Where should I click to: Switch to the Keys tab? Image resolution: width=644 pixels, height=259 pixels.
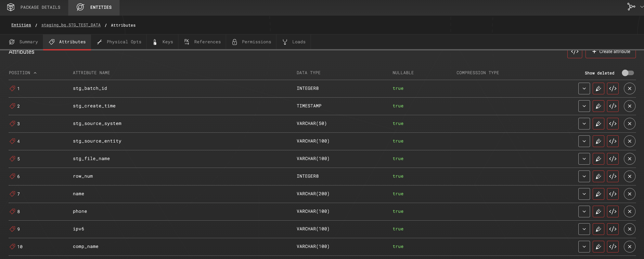pos(163,42)
